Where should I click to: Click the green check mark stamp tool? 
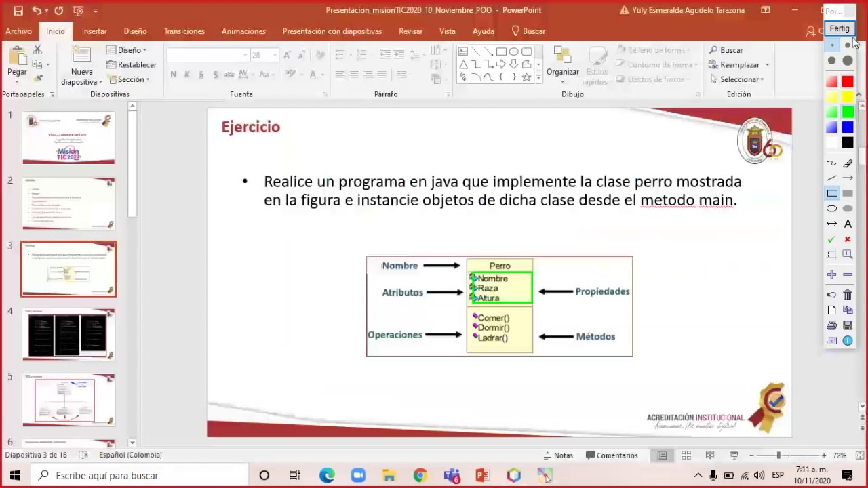832,239
